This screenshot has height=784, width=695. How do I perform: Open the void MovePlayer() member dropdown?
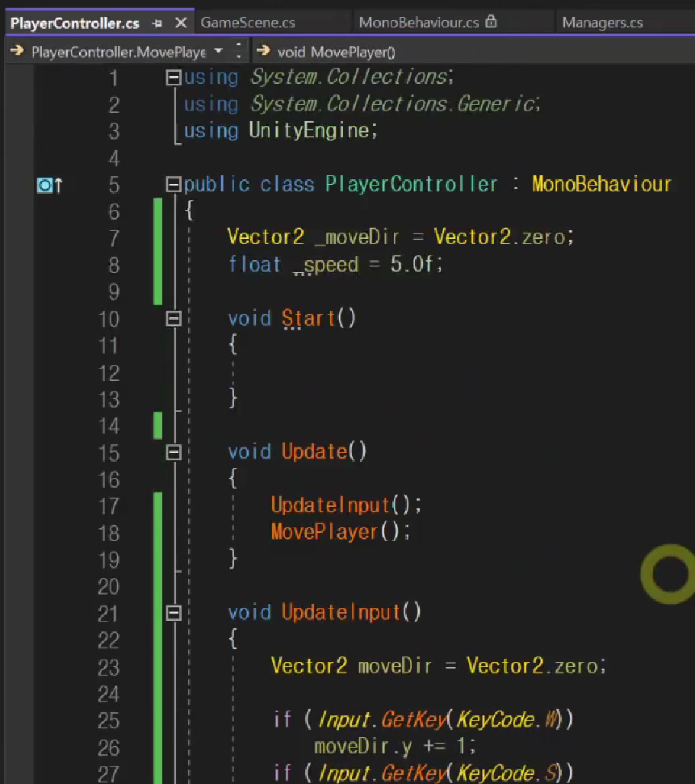336,52
